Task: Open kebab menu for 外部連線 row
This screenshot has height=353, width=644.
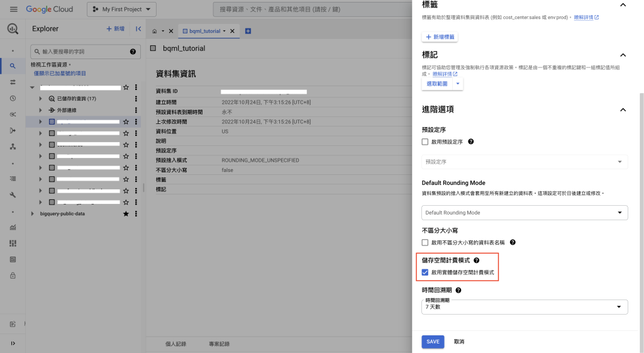Action: pos(136,110)
